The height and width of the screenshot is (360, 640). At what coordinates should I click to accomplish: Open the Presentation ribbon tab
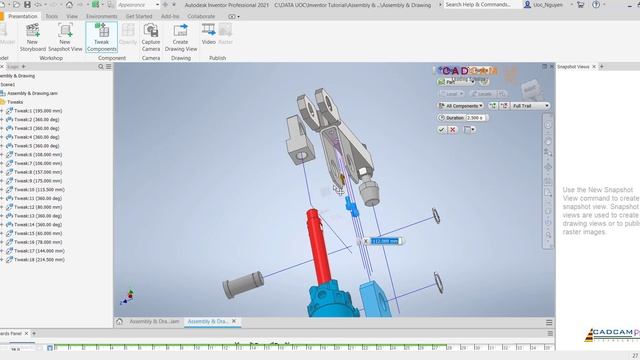22,16
